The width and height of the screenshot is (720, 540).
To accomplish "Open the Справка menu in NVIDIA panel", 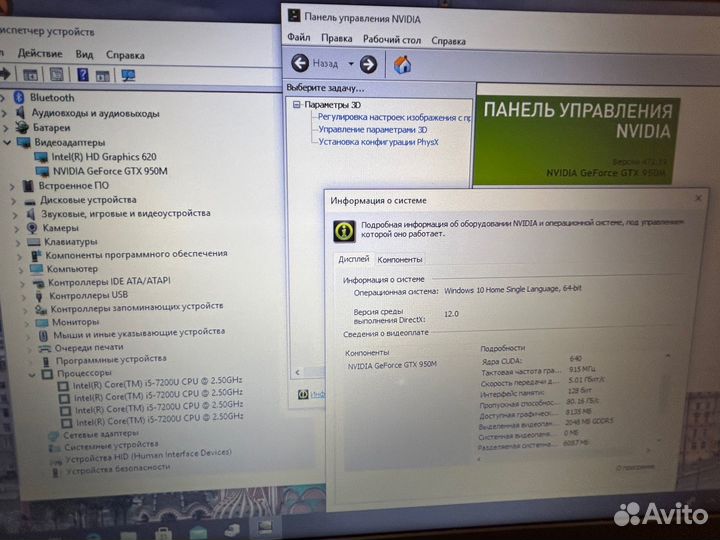I will [x=448, y=41].
